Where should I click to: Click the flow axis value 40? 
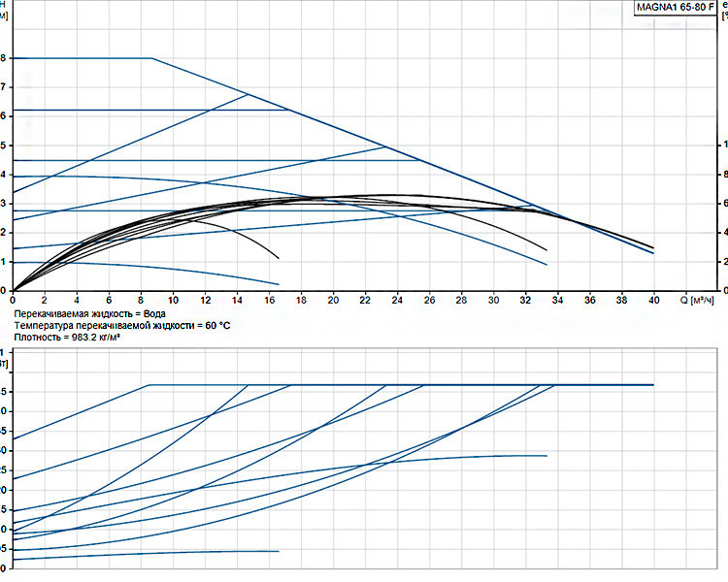[x=653, y=301]
